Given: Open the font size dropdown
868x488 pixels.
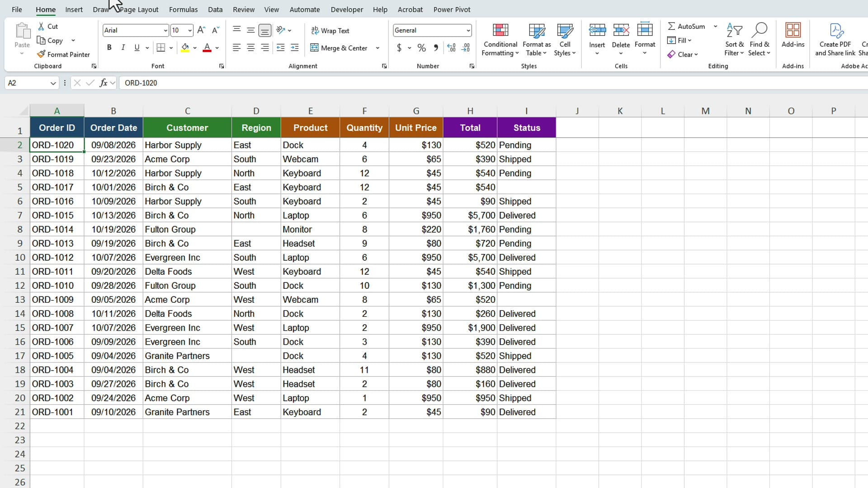Looking at the screenshot, I should click(190, 30).
